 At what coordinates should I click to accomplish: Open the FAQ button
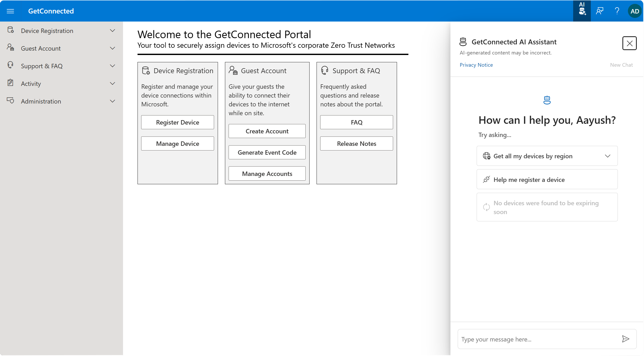[357, 122]
